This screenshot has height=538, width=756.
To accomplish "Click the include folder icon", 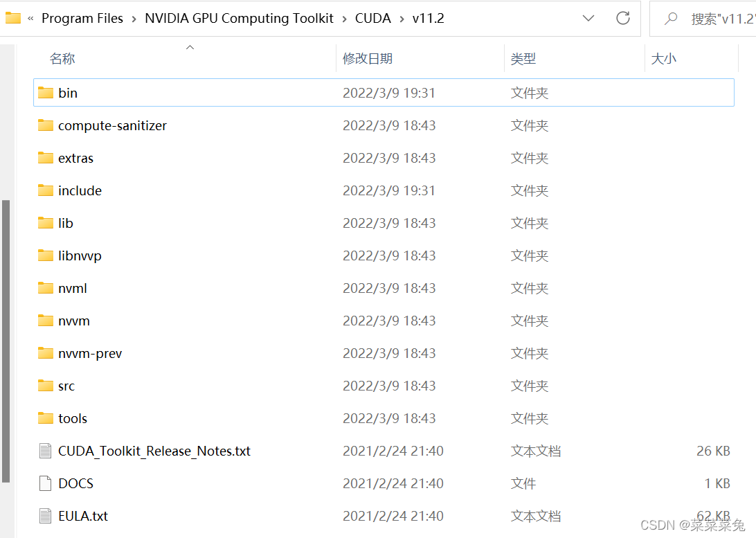I will [x=45, y=190].
